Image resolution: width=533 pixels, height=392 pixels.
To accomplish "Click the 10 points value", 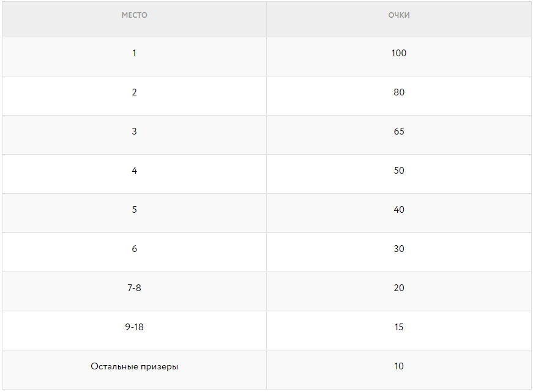I will coord(399,367).
